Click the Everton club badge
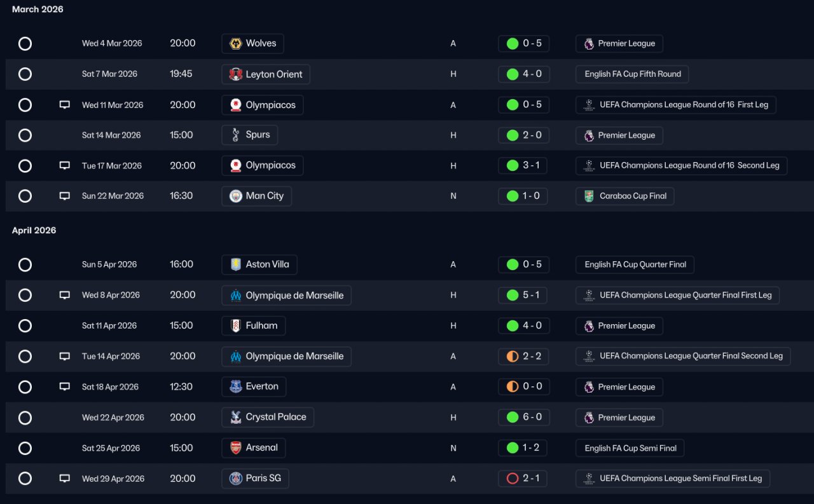 click(236, 387)
